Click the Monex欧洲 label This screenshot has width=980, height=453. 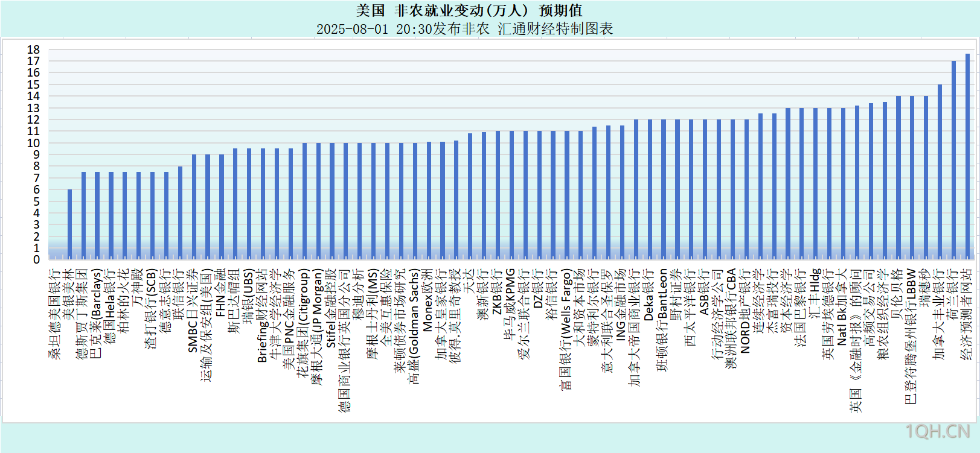pyautogui.click(x=429, y=300)
